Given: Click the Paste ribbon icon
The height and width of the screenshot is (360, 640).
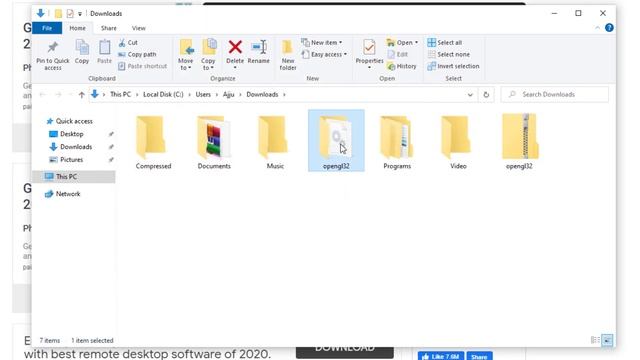Looking at the screenshot, I should click(104, 48).
